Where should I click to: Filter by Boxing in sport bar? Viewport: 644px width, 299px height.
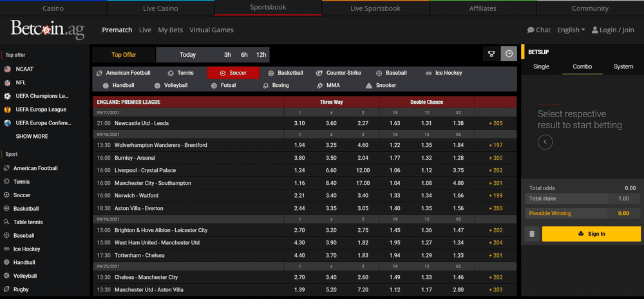pyautogui.click(x=276, y=86)
